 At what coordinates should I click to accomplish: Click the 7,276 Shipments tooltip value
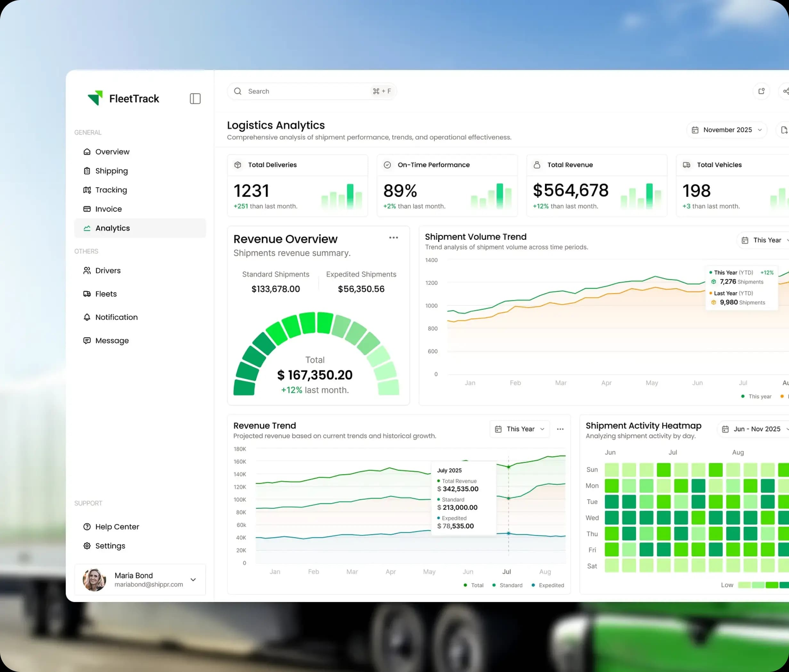pyautogui.click(x=741, y=282)
